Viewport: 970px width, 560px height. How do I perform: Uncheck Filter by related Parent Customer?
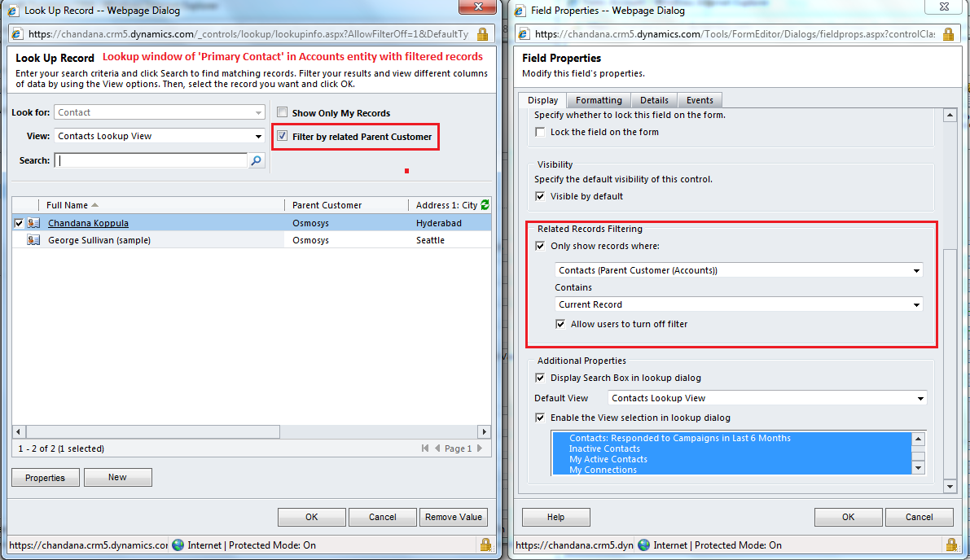point(283,136)
